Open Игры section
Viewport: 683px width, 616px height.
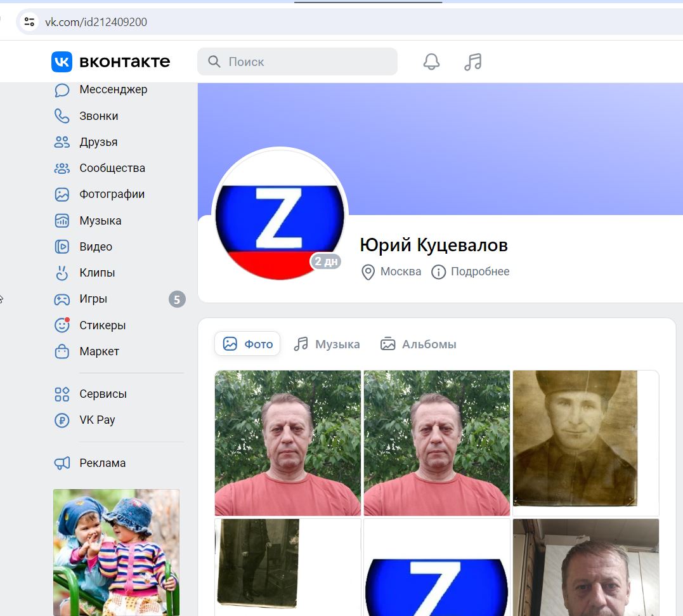point(93,299)
